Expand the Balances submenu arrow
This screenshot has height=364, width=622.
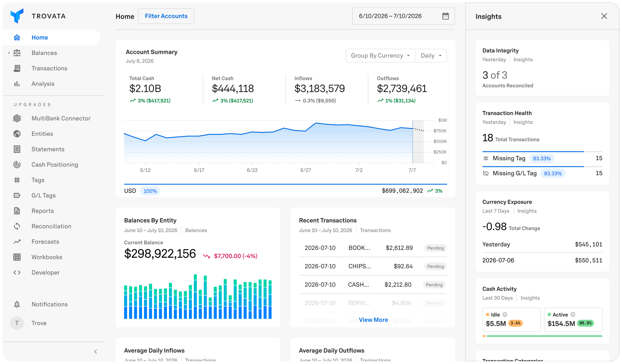coord(9,53)
